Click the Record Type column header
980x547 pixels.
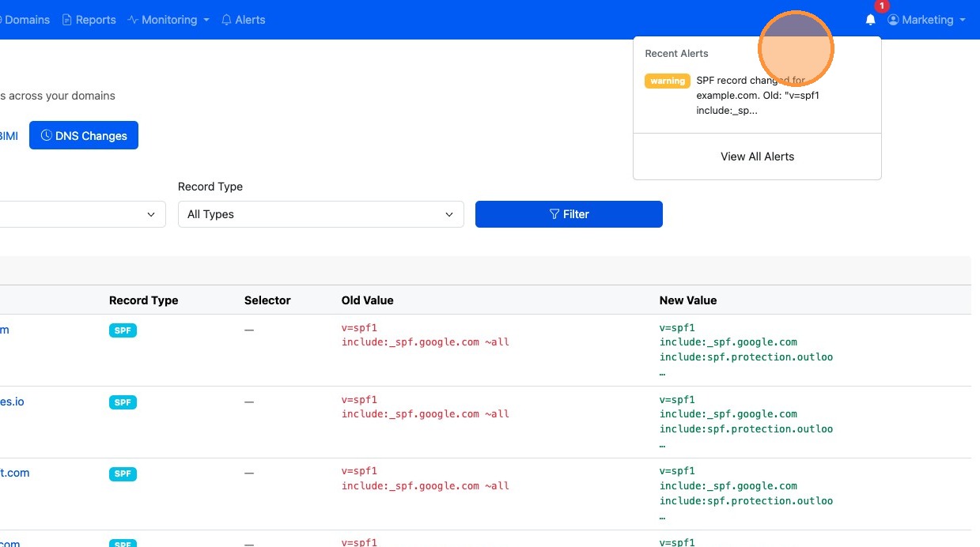(x=143, y=300)
